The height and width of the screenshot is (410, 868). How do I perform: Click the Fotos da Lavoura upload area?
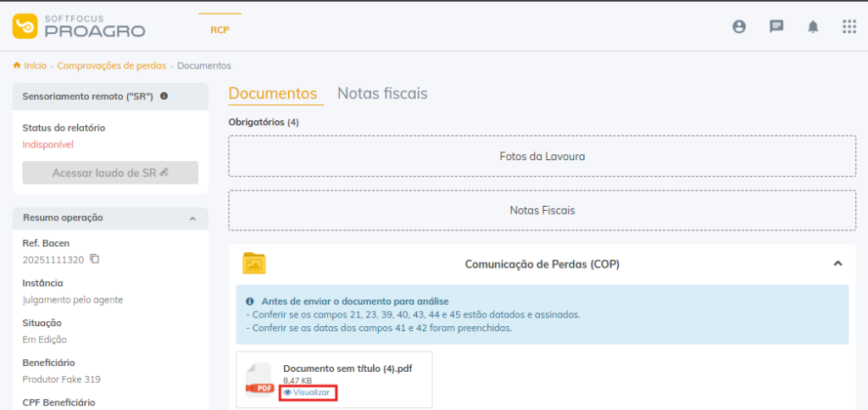[x=542, y=157]
